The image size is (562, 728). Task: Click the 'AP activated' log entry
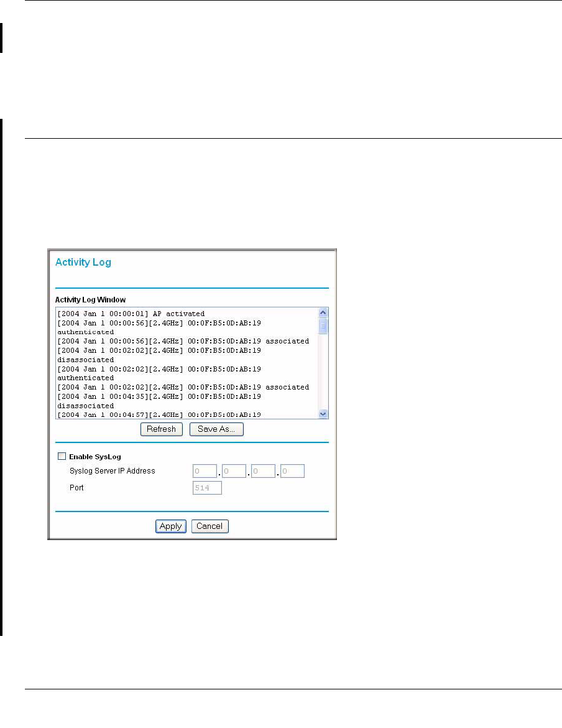coord(131,314)
